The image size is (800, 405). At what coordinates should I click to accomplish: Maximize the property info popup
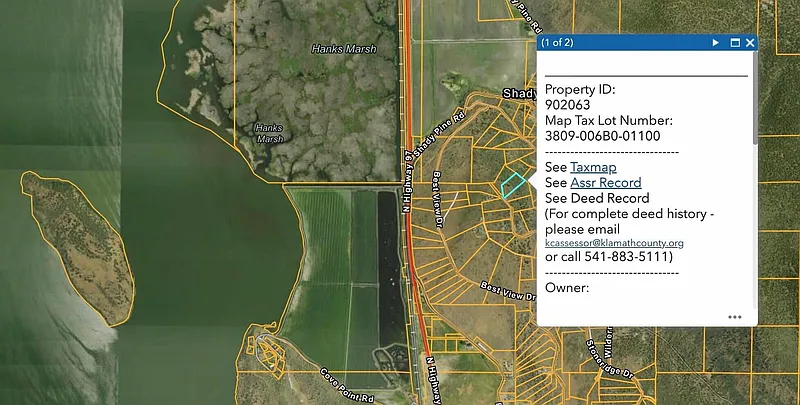pyautogui.click(x=735, y=43)
